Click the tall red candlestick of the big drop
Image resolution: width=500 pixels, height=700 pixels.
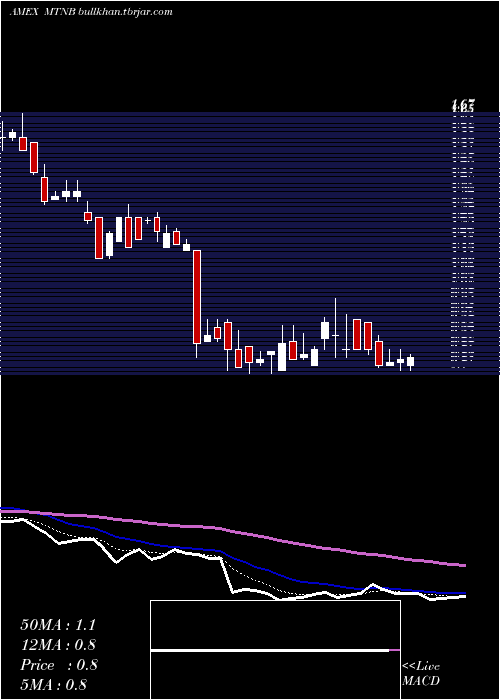click(197, 297)
